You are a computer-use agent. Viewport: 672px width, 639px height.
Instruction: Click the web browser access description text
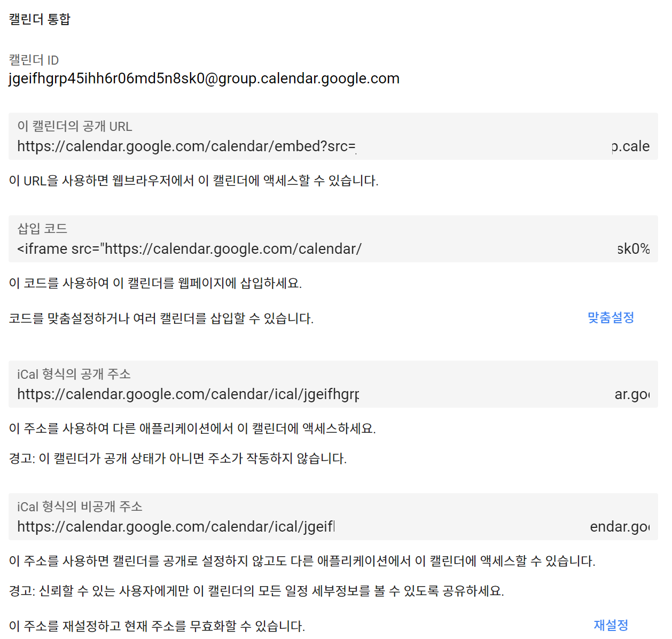[193, 181]
